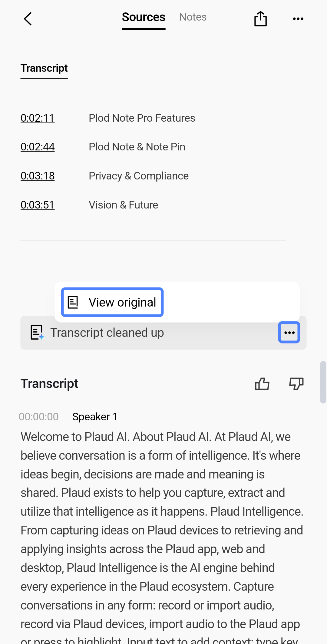Click the Transcript cleaned up document icon
Image resolution: width=327 pixels, height=644 pixels.
[x=37, y=333]
